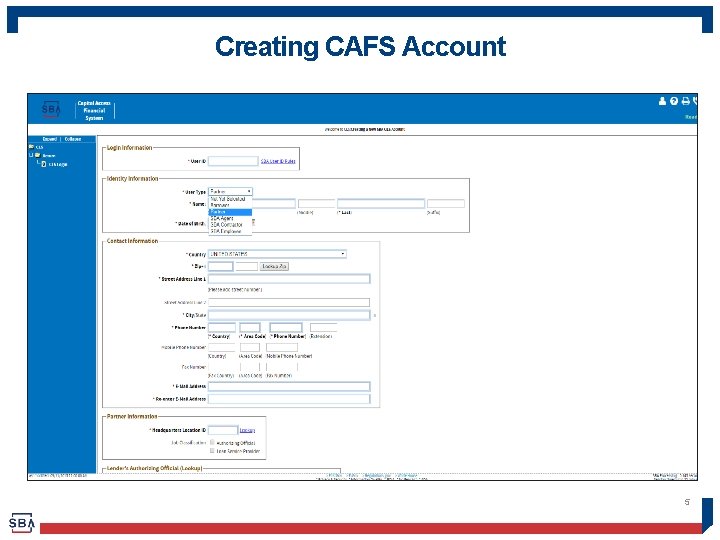Select CLS Login in the sidebar tree

[x=58, y=164]
